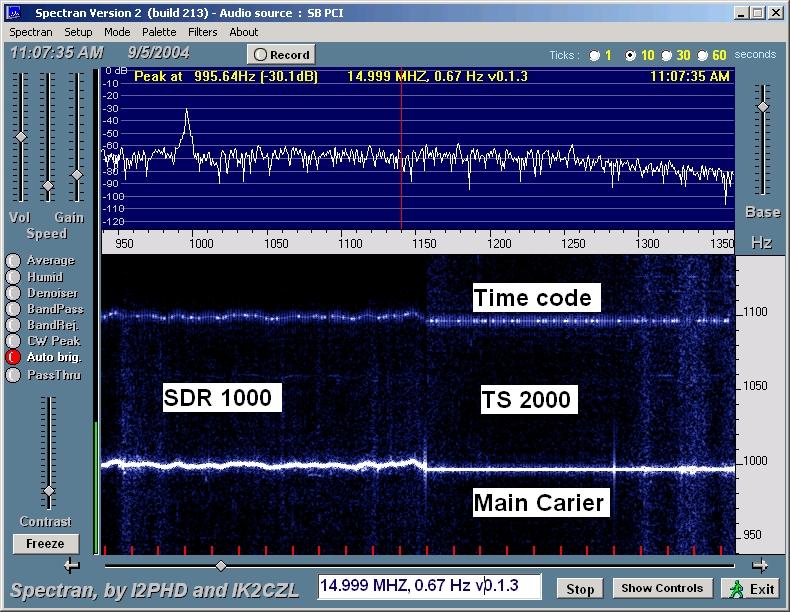Disable Auto brig. option
The width and height of the screenshot is (790, 612).
(13, 357)
